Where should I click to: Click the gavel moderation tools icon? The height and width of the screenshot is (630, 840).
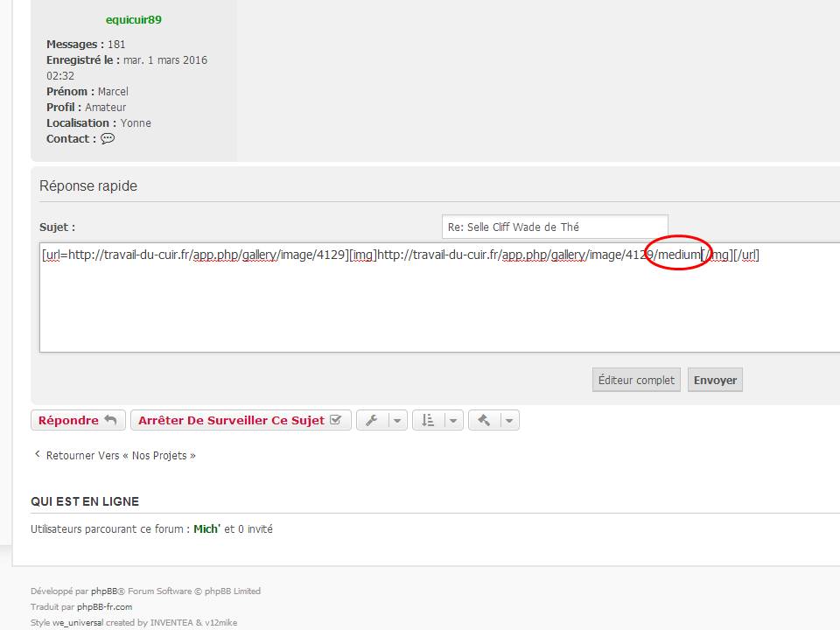click(484, 421)
